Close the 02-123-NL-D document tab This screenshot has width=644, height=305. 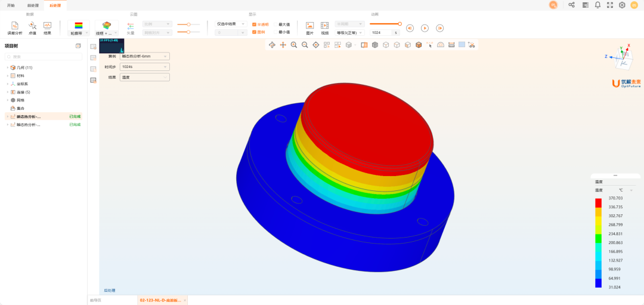point(185,300)
